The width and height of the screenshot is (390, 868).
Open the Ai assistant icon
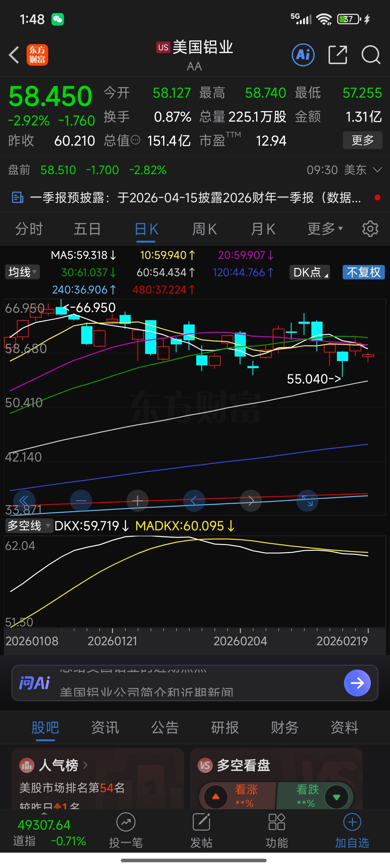point(303,55)
